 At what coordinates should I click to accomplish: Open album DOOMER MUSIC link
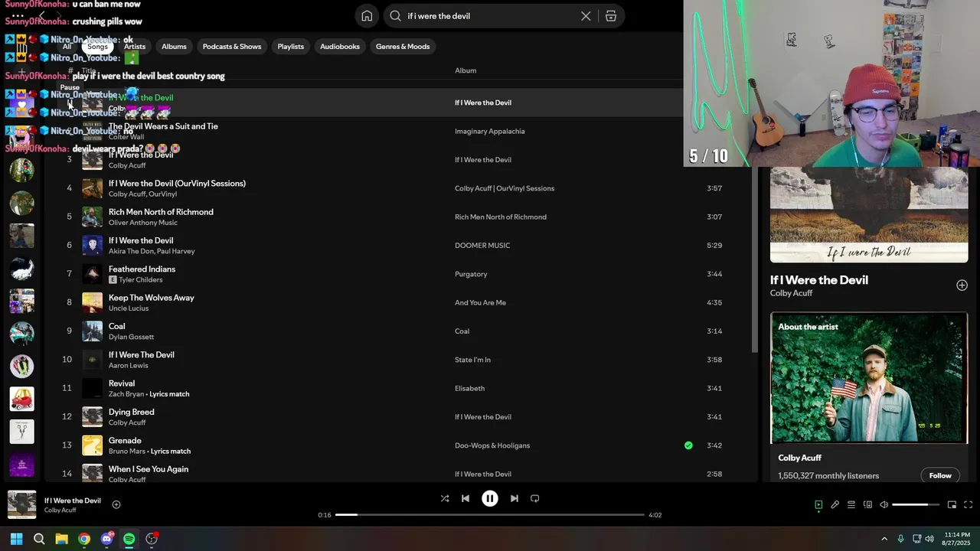click(482, 246)
